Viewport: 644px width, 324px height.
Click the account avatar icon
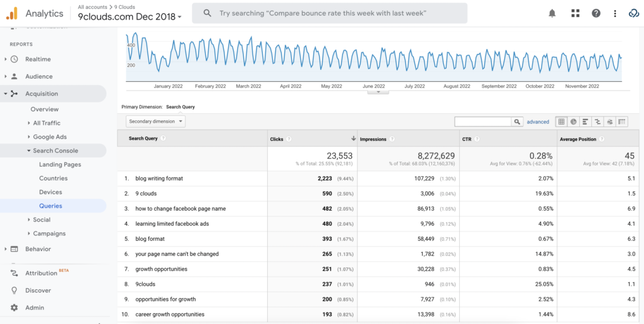(633, 14)
